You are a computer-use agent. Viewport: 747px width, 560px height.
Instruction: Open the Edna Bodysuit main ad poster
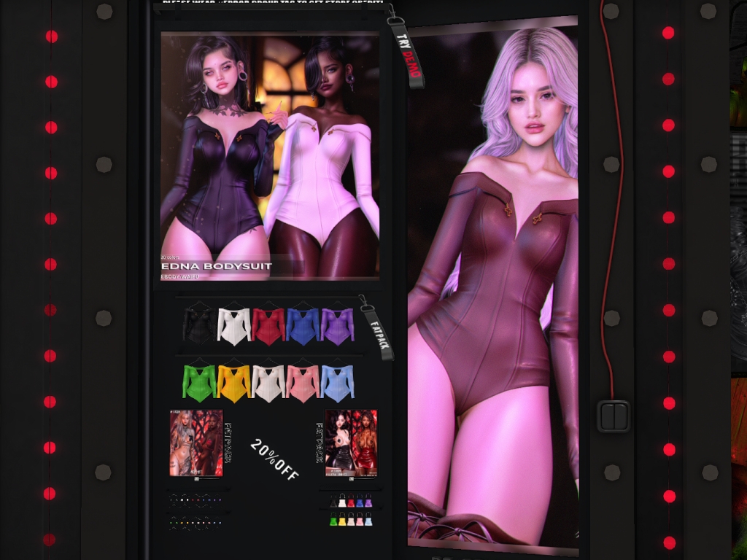pos(269,155)
